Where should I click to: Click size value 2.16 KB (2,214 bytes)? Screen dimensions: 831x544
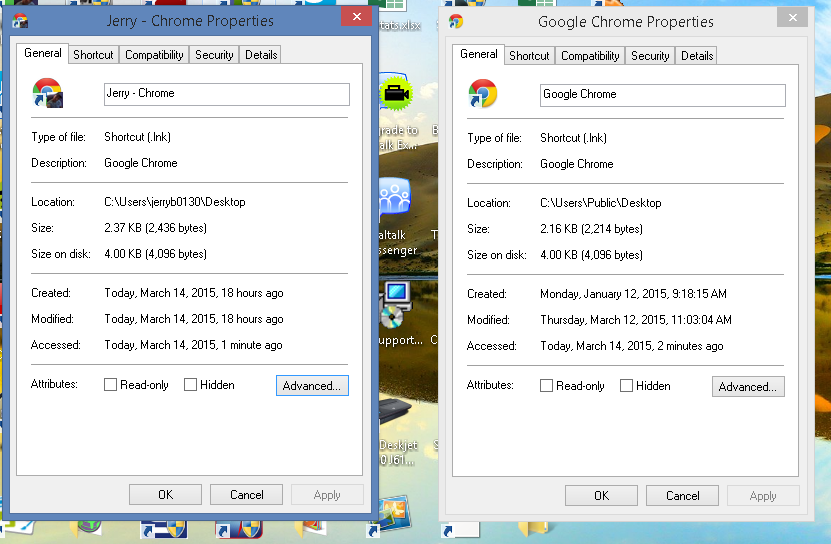[591, 229]
